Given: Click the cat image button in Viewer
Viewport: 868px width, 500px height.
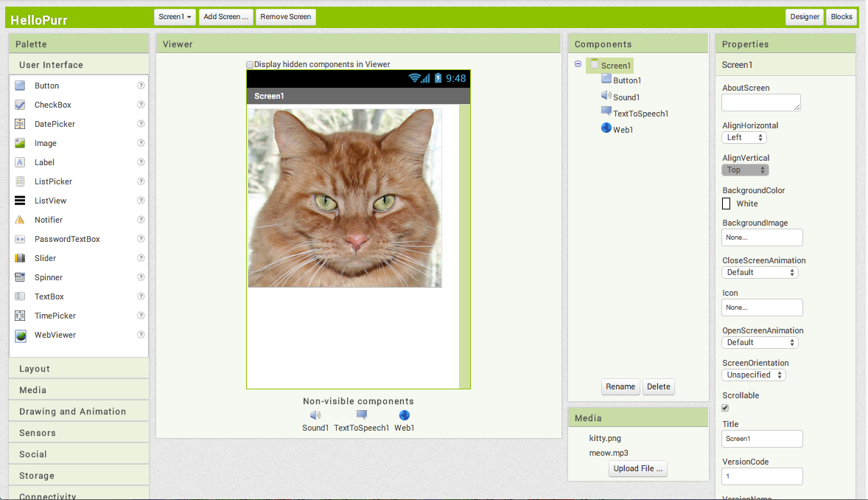Looking at the screenshot, I should 345,198.
